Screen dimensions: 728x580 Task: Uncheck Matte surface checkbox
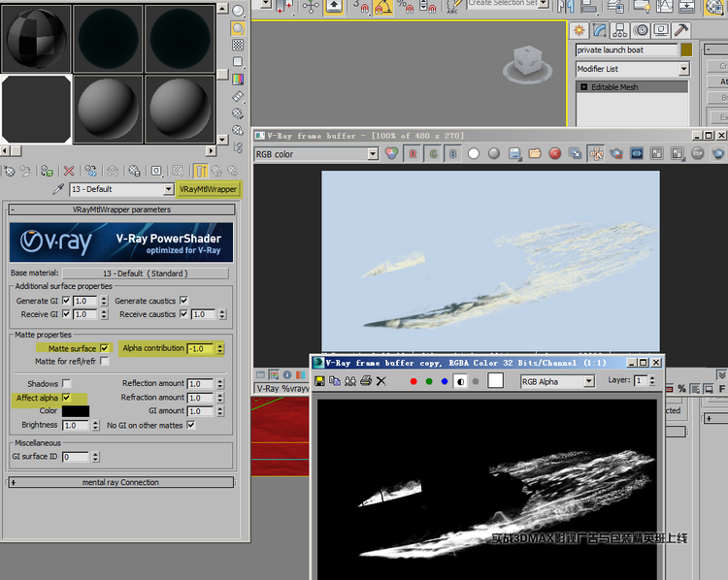click(x=104, y=348)
